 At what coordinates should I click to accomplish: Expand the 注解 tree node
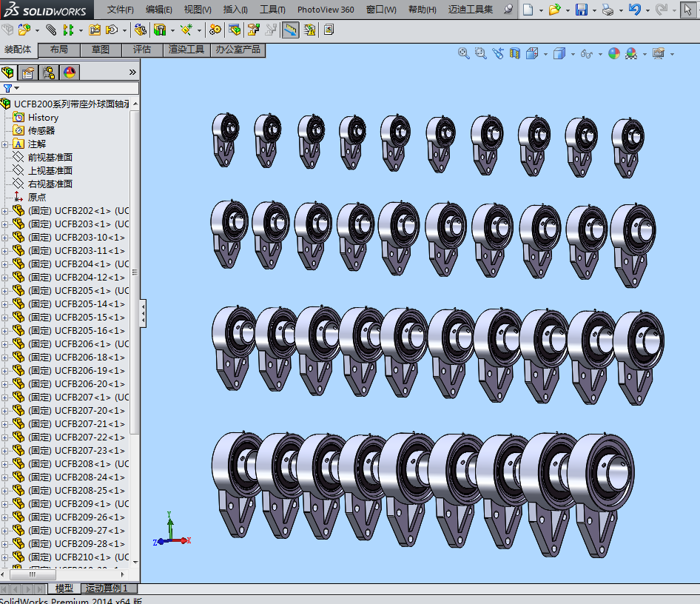coord(4,144)
